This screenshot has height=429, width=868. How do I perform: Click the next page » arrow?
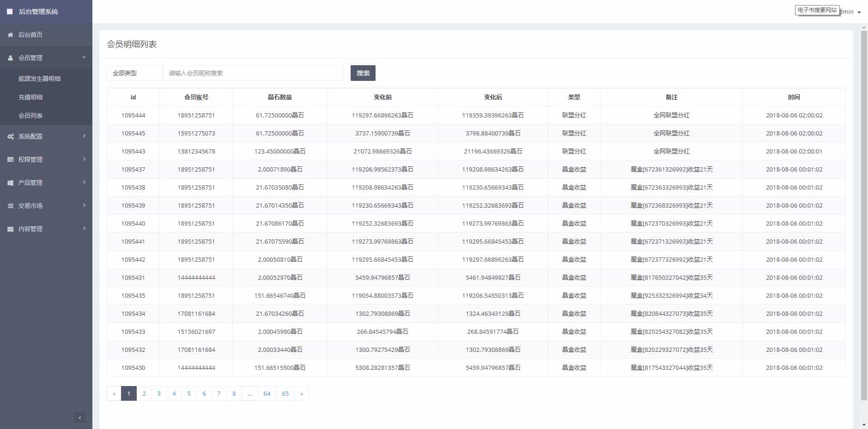[302, 393]
